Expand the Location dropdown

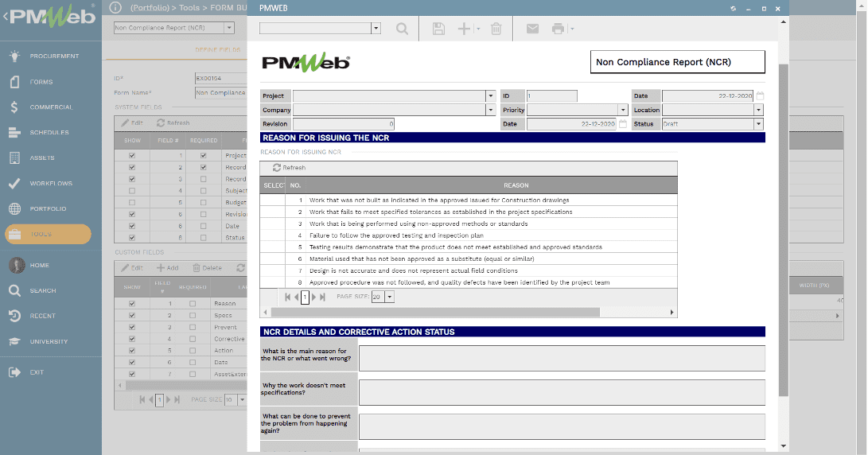(758, 110)
